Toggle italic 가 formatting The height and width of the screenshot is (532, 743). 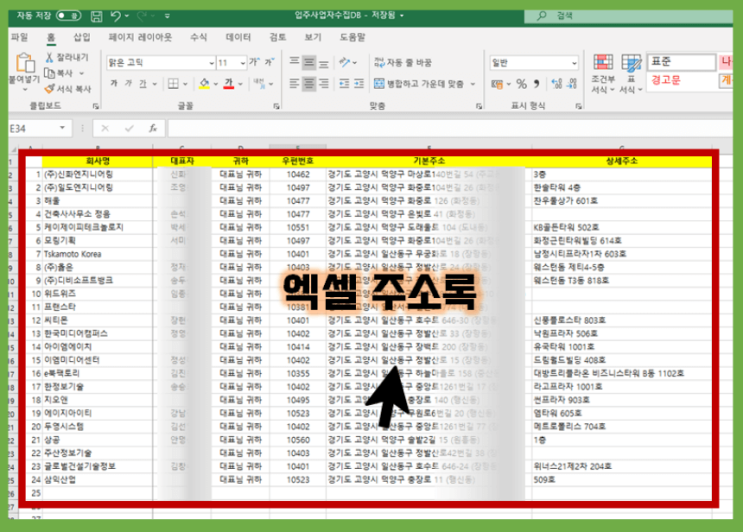pyautogui.click(x=128, y=84)
